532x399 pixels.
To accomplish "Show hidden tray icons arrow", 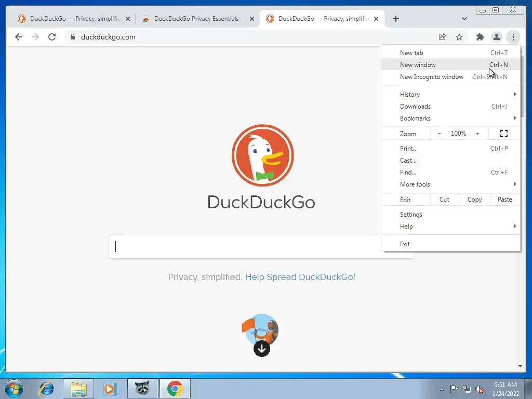I will (442, 389).
